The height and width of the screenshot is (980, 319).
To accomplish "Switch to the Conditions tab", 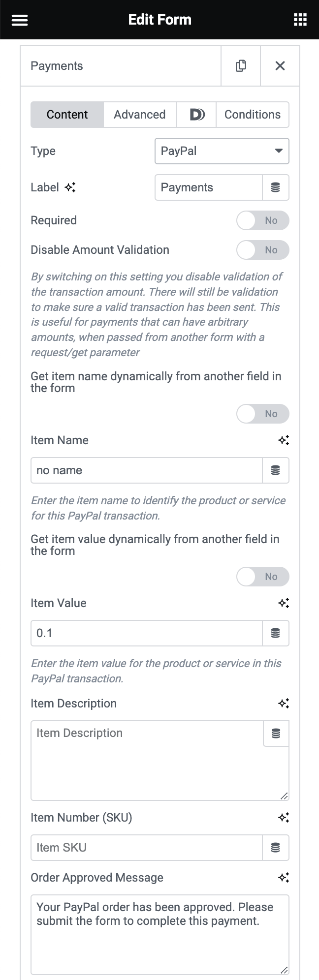I will pos(252,114).
